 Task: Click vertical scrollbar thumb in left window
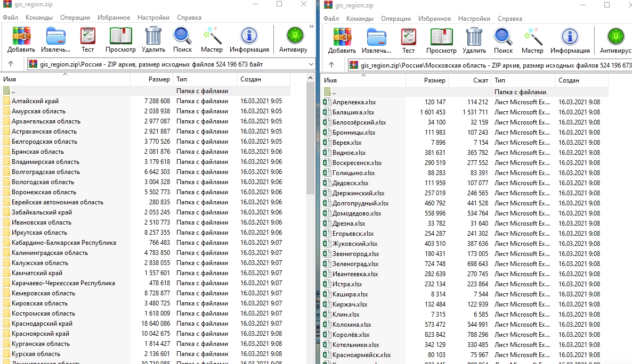(310, 139)
